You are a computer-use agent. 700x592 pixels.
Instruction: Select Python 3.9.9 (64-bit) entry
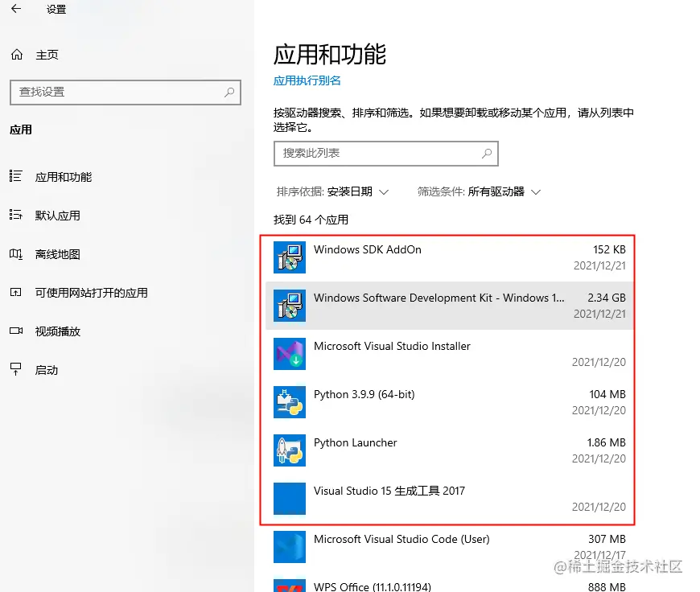[450, 402]
